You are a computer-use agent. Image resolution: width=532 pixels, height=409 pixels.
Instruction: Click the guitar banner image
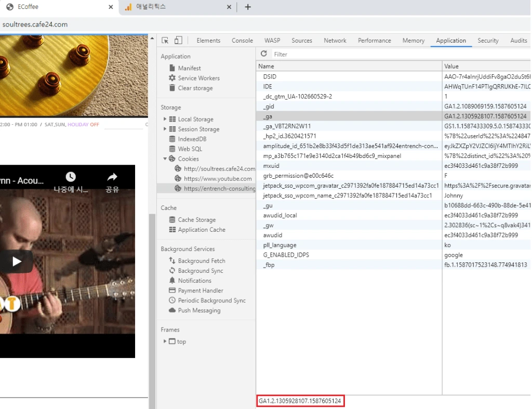[74, 75]
